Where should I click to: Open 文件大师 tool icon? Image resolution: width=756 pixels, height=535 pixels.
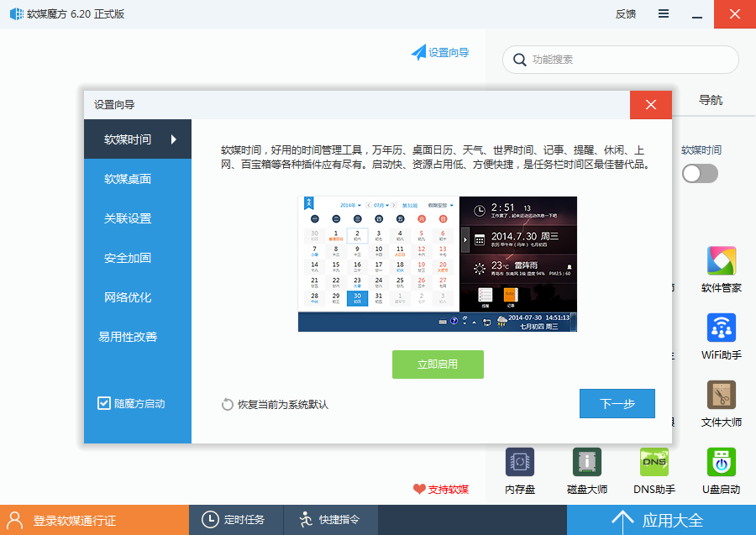[721, 396]
